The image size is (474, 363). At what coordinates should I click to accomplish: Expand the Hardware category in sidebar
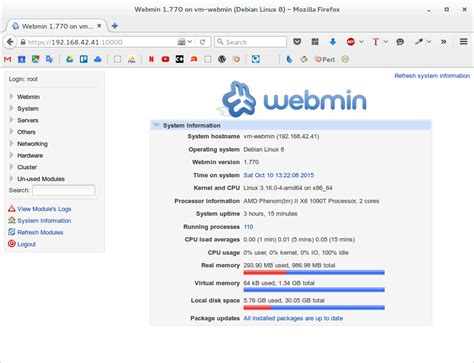11,155
